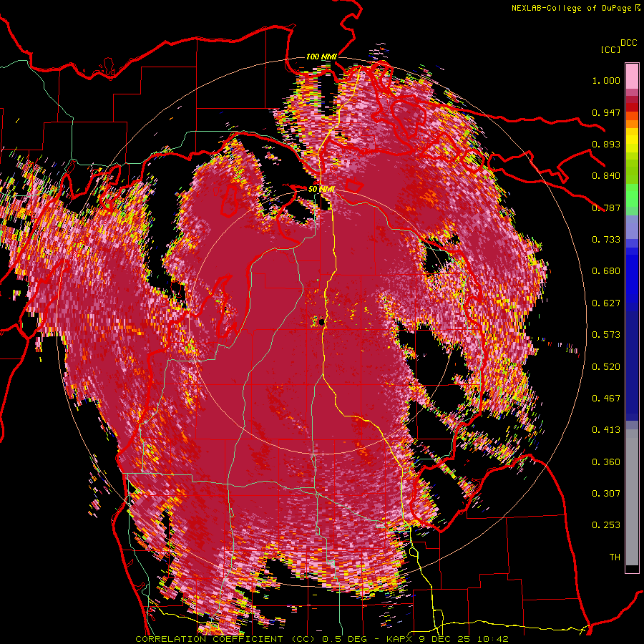Select the 0.680 scale value
Screen dimensions: 644x644
[x=606, y=271]
